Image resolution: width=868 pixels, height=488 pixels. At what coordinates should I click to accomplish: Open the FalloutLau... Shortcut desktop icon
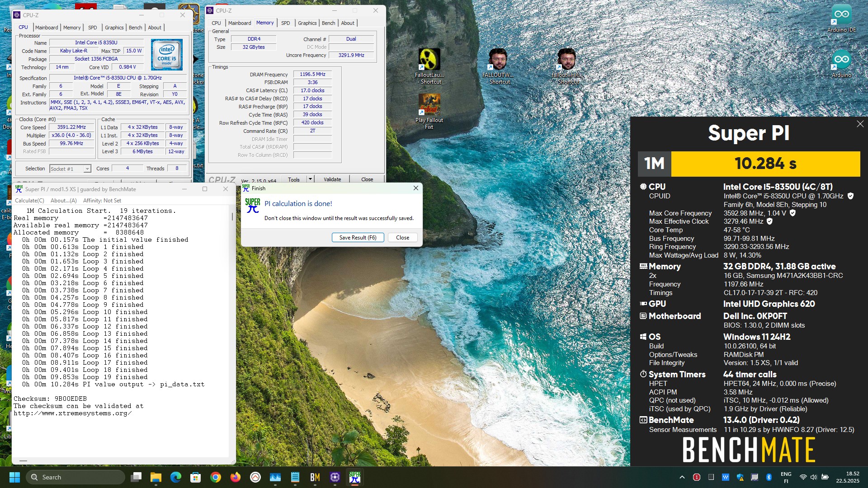click(x=429, y=66)
